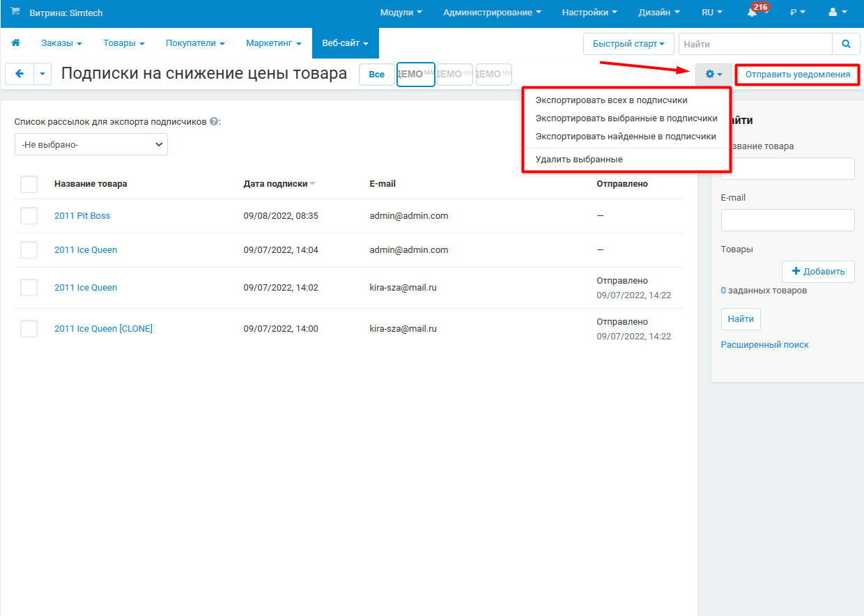
Task: Open the 2011 Pit Boss product link
Action: pyautogui.click(x=82, y=216)
